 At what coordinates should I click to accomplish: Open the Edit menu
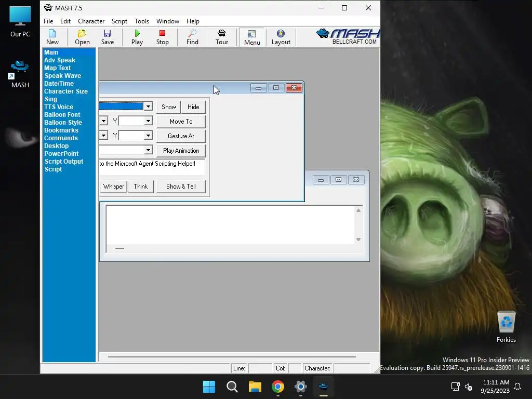(65, 21)
